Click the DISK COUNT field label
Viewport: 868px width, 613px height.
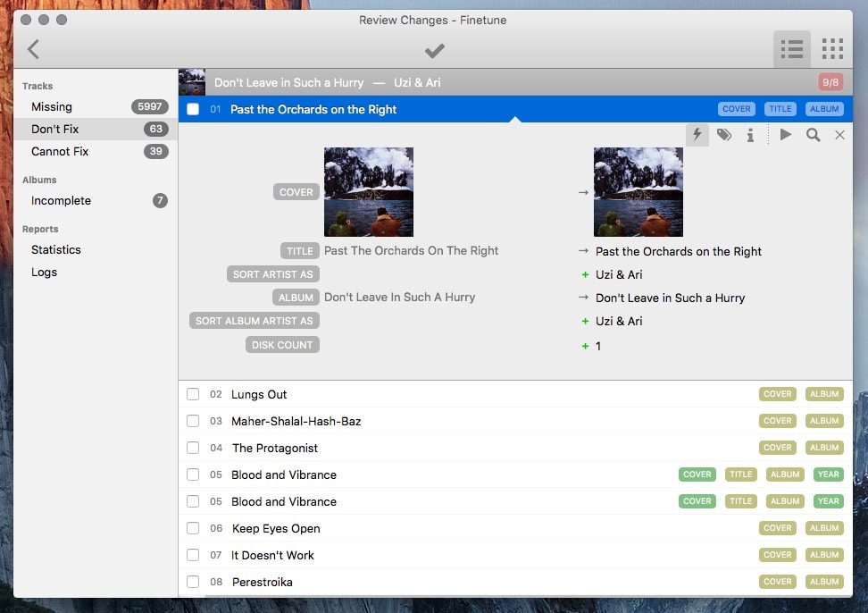click(282, 344)
